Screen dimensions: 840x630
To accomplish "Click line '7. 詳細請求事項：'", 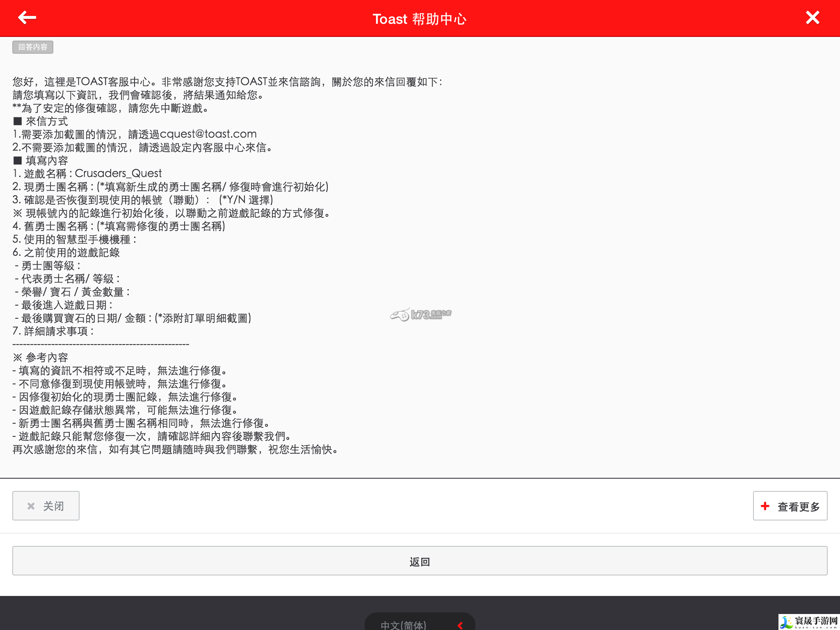I will pos(54,331).
